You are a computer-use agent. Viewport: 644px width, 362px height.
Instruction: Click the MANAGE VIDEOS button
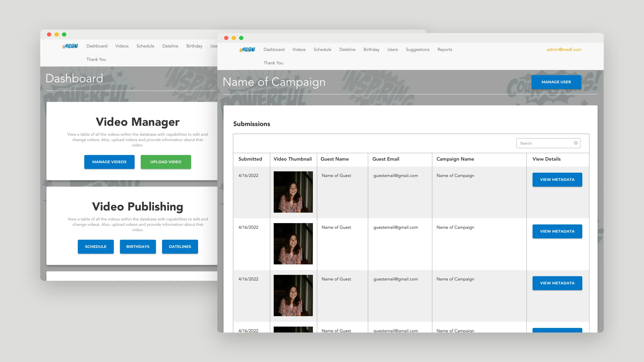point(109,162)
